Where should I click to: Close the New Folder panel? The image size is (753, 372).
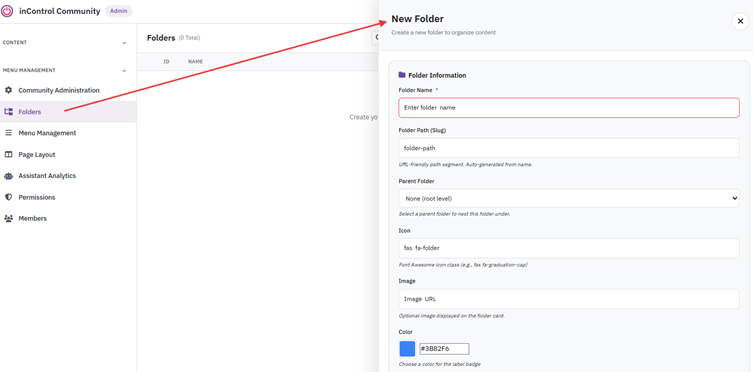click(x=740, y=21)
